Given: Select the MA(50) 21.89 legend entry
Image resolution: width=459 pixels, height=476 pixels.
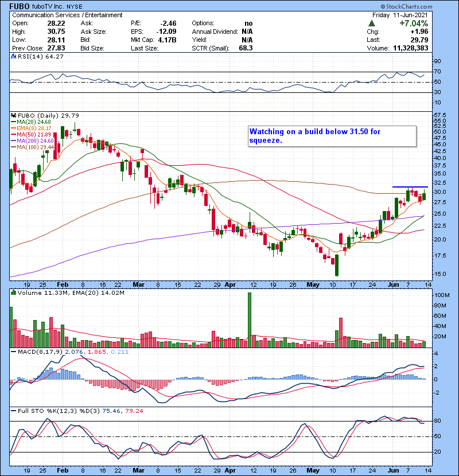Looking at the screenshot, I should [31, 134].
